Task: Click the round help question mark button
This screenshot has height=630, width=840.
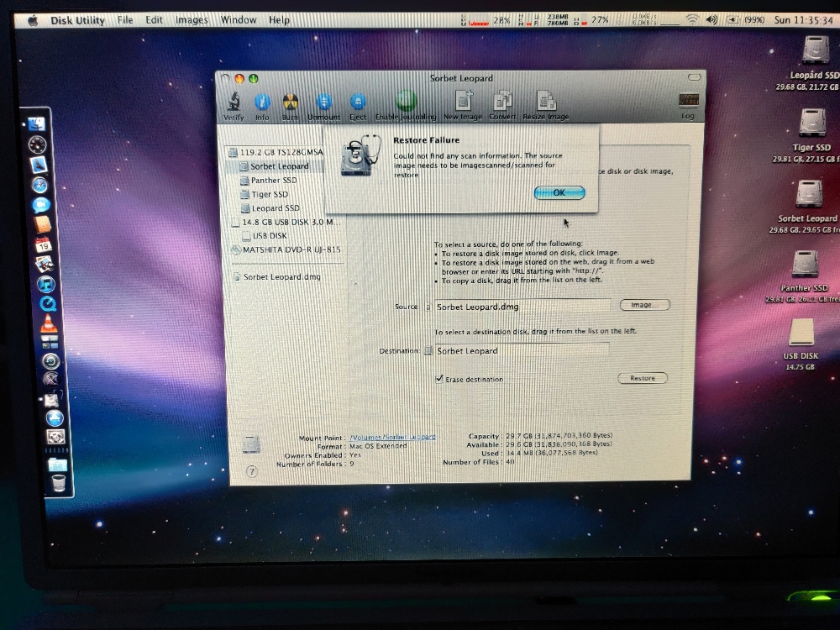Action: point(252,471)
